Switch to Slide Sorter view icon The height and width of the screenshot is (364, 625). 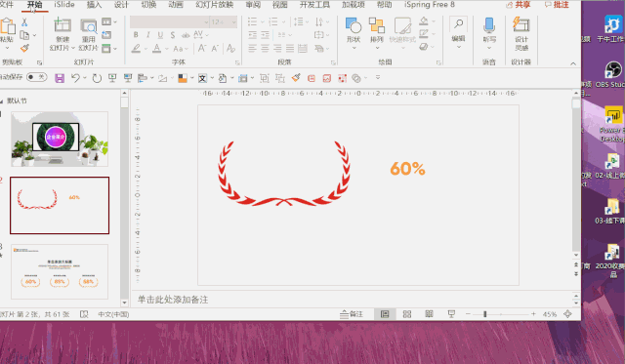click(x=407, y=314)
